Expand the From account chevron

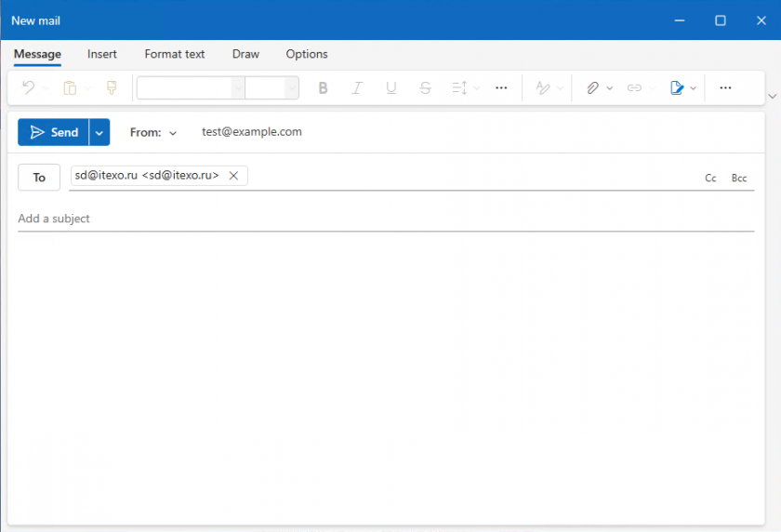[173, 133]
